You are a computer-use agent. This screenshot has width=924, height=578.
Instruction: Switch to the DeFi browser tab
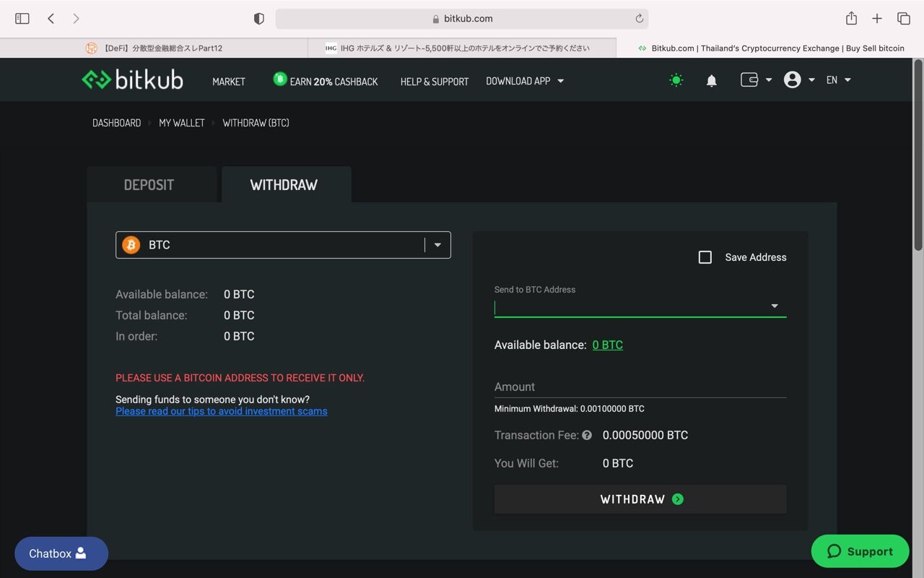pos(154,48)
